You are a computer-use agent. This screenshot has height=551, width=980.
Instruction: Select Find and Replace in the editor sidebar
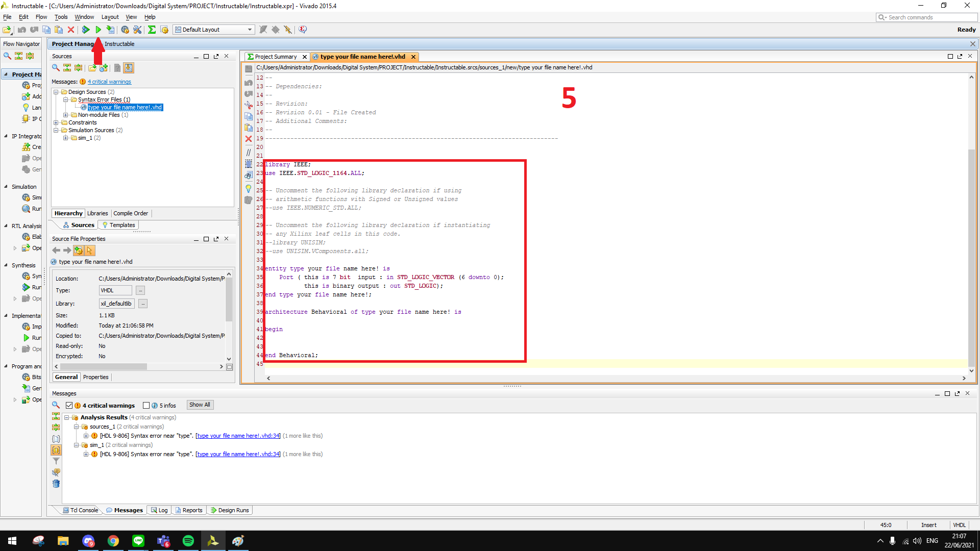[x=249, y=176]
